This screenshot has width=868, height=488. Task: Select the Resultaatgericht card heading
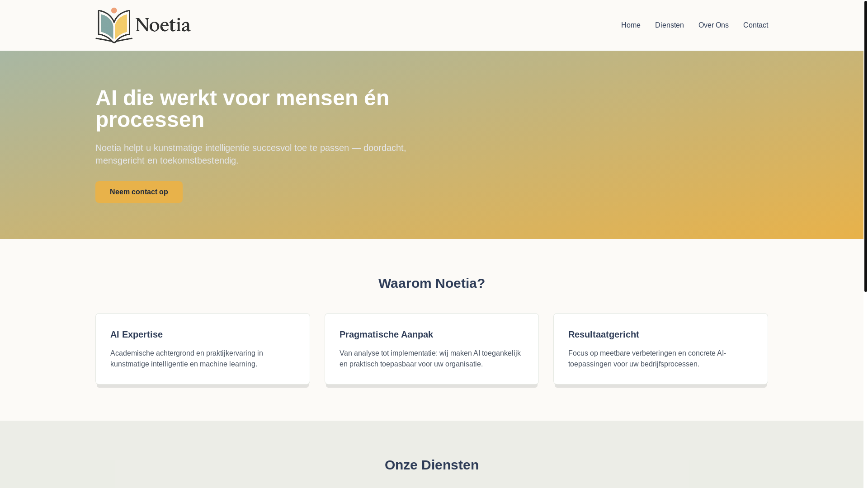point(604,334)
